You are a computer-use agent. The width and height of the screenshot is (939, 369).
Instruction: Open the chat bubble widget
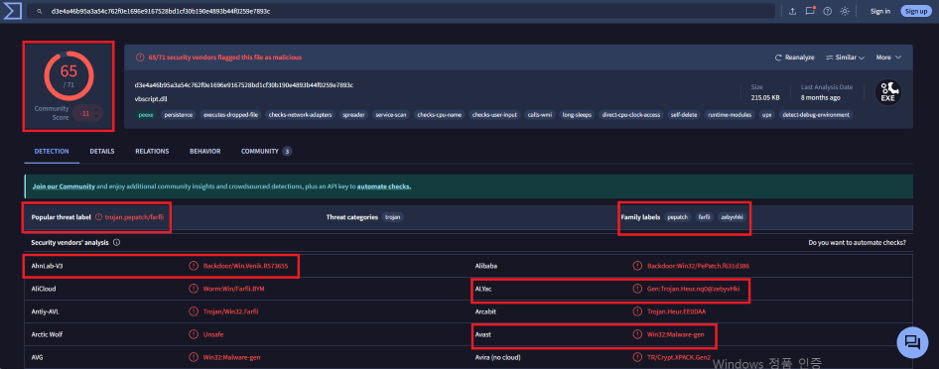tap(912, 343)
